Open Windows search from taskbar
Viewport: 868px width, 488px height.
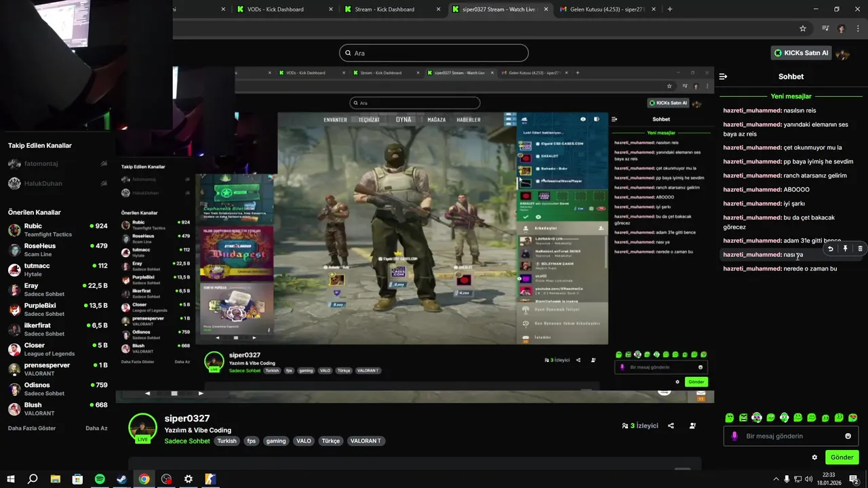coord(33,479)
